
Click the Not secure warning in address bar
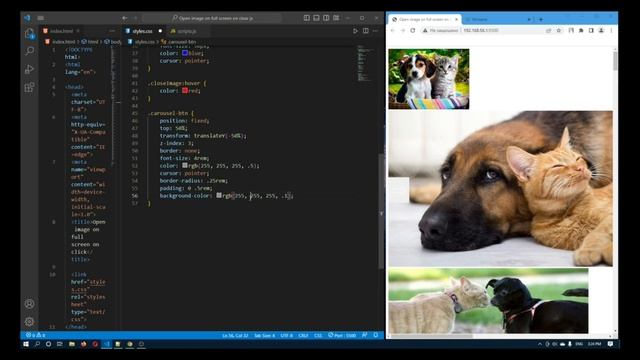(440, 31)
